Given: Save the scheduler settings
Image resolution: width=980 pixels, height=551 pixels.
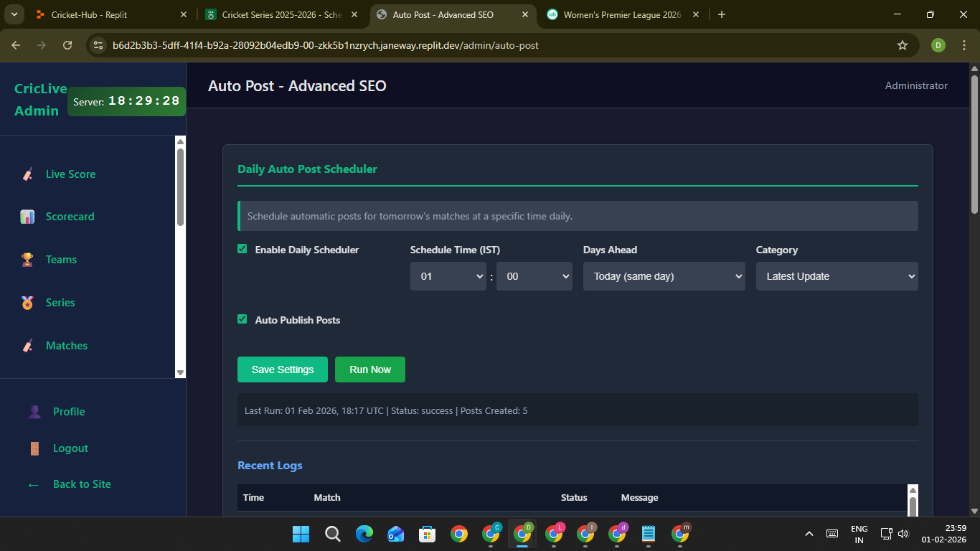Looking at the screenshot, I should [283, 369].
